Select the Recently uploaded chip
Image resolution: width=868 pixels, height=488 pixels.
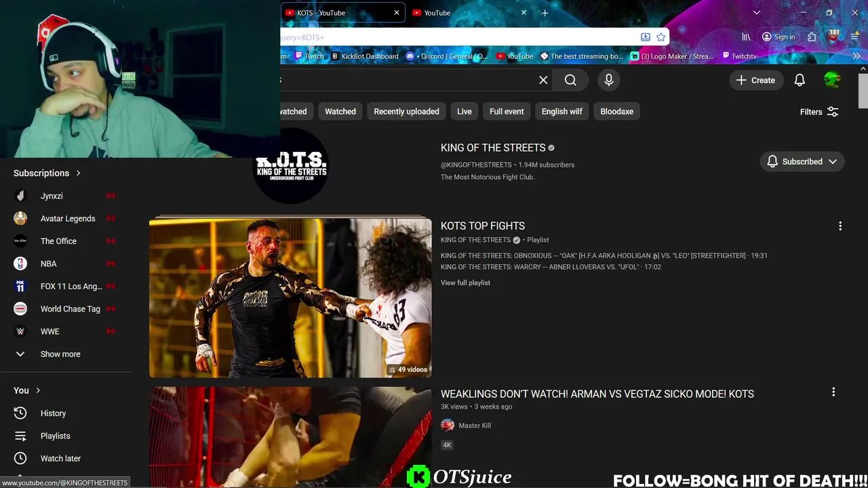pos(406,111)
